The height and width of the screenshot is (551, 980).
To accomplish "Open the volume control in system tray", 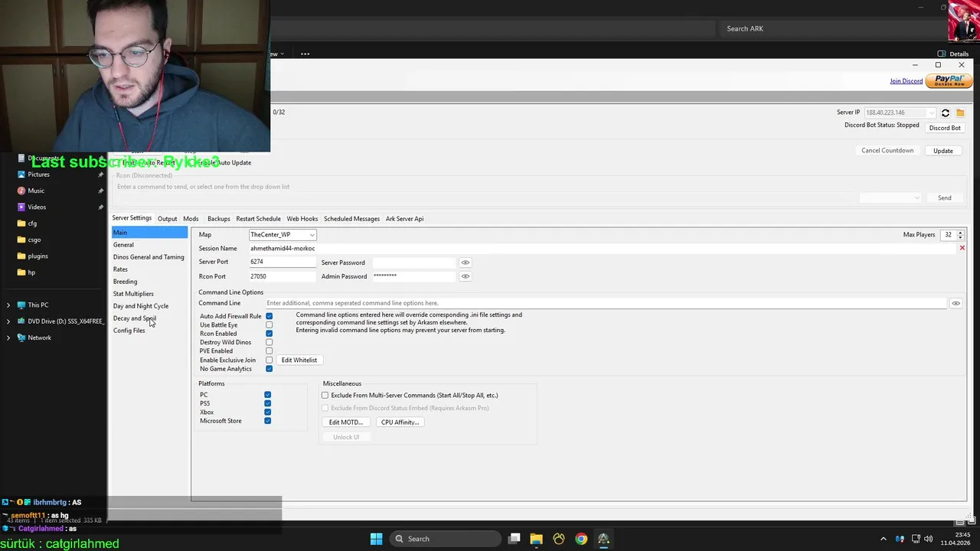I will [928, 539].
